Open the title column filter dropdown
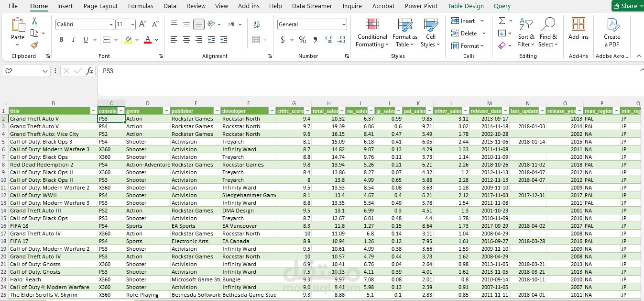The image size is (644, 301). (x=93, y=111)
